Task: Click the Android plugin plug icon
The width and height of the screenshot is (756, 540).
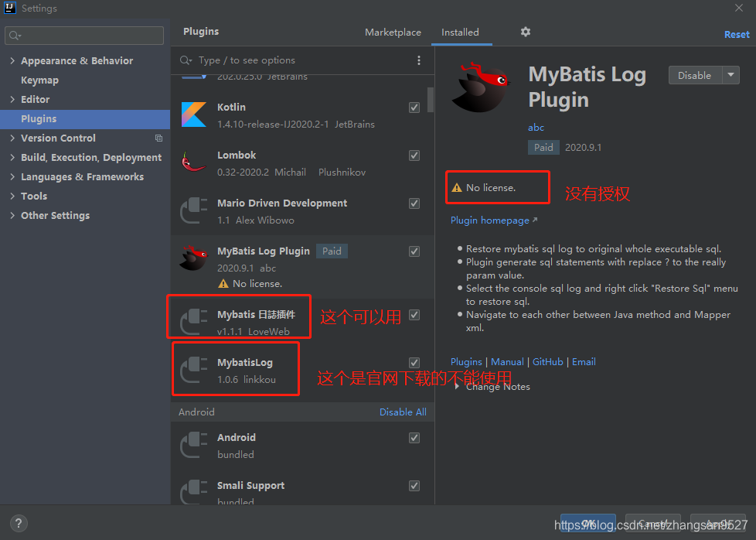Action: click(x=193, y=445)
